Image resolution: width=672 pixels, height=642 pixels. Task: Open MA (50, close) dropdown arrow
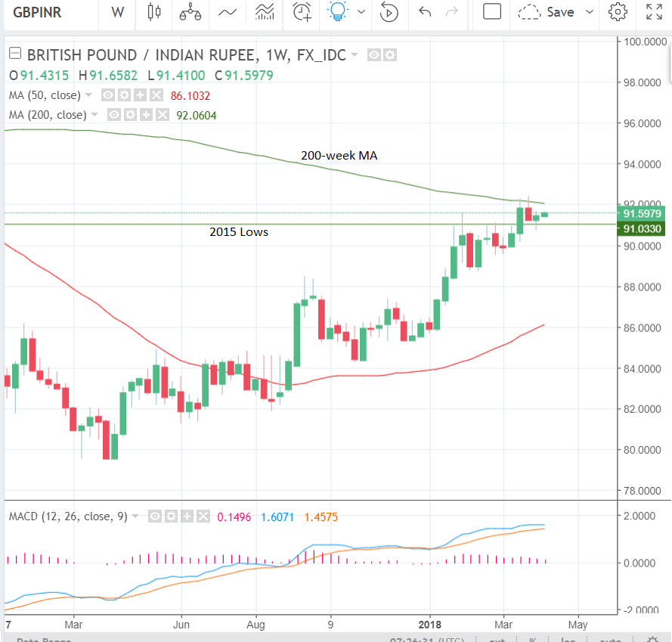(x=88, y=95)
